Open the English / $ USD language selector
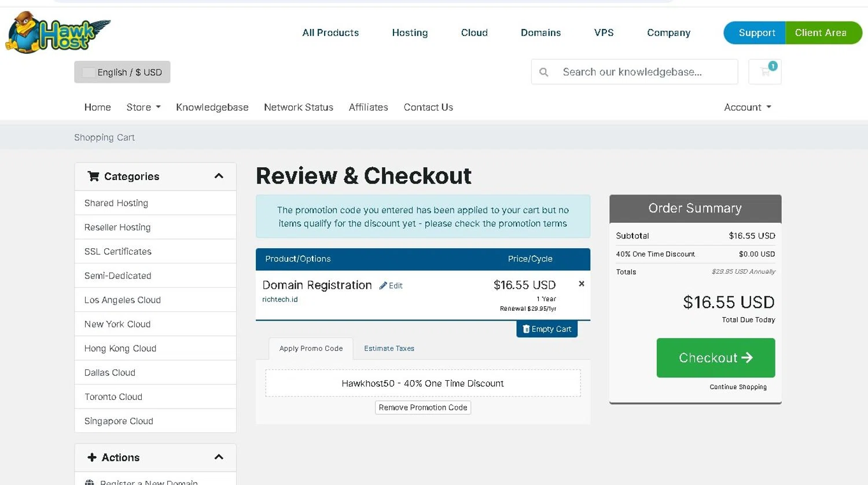This screenshot has width=868, height=485. pyautogui.click(x=122, y=72)
